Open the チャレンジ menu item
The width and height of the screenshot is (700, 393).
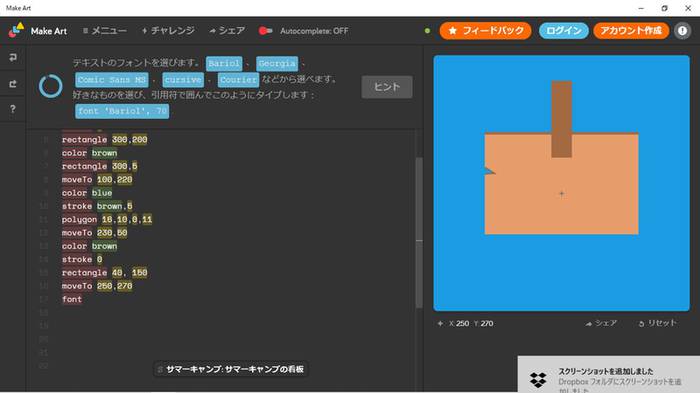click(168, 31)
